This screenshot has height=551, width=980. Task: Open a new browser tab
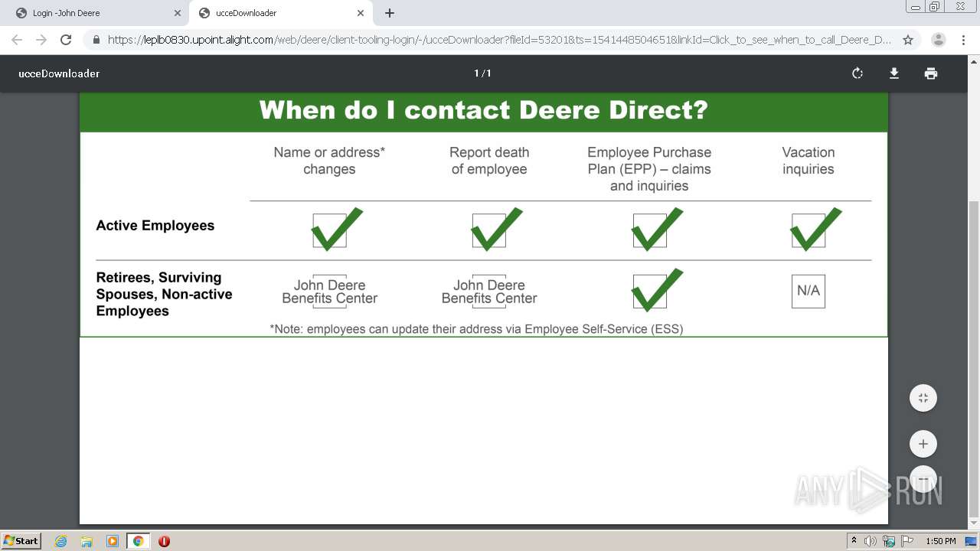pyautogui.click(x=390, y=13)
